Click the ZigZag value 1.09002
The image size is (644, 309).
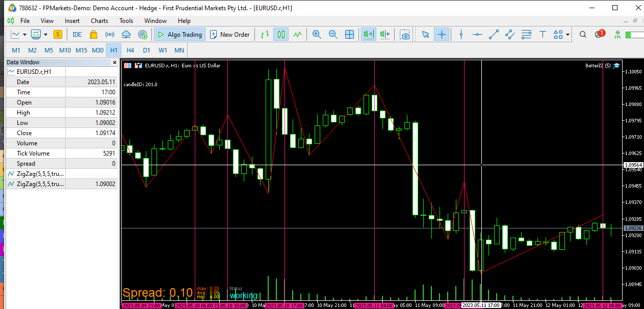105,184
